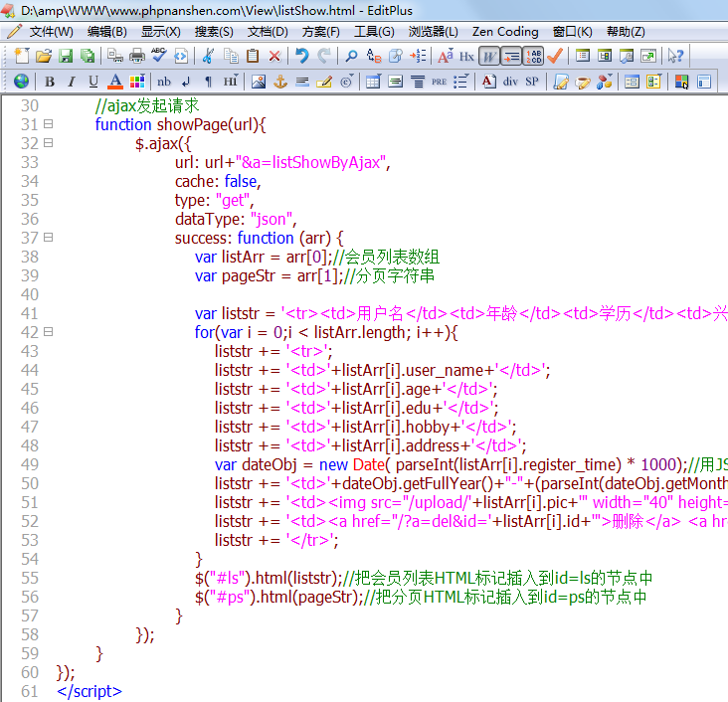Screen dimensions: 728x702
Task: Click the orange checkmark icon
Action: [555, 56]
